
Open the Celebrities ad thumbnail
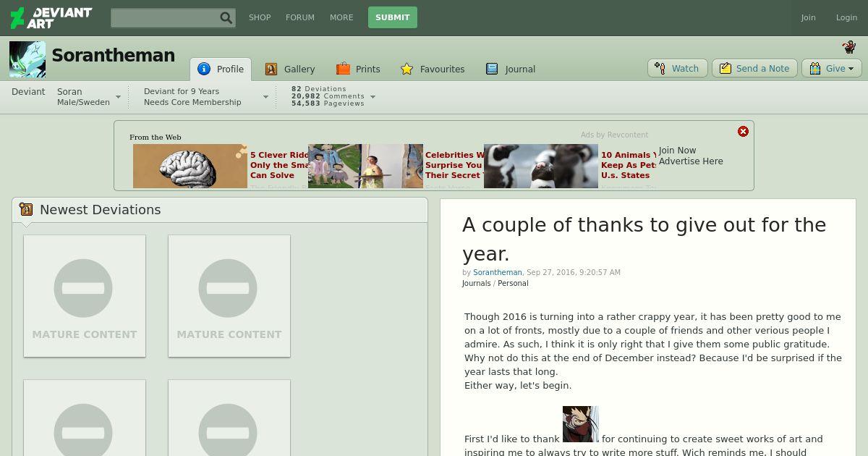click(365, 166)
